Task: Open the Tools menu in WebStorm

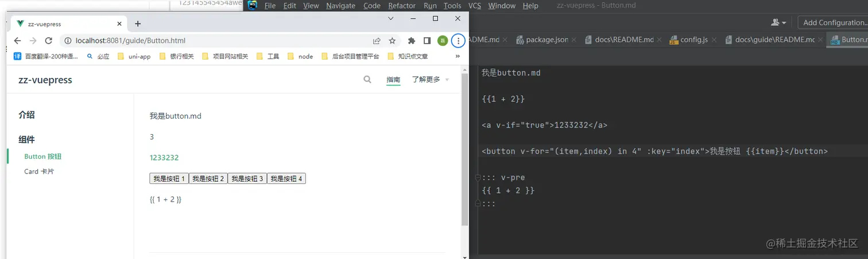Action: [452, 6]
